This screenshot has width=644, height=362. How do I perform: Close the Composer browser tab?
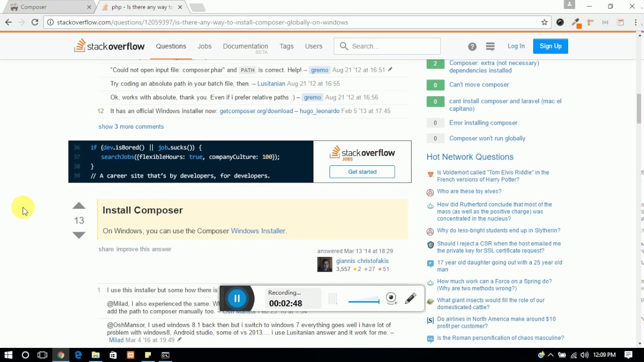pos(89,7)
